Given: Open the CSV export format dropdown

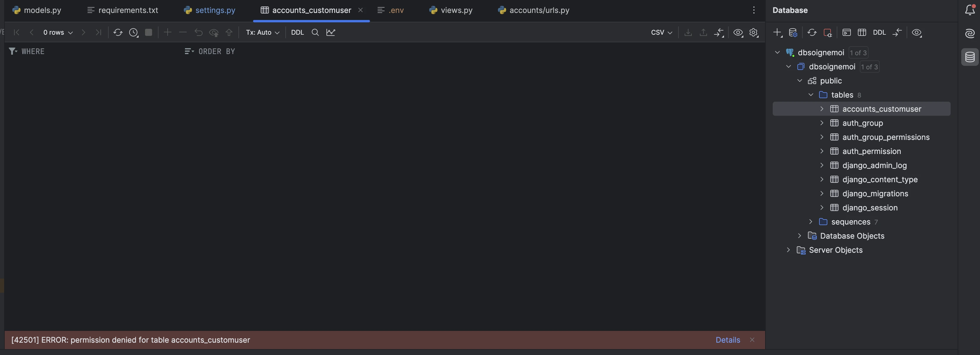Looking at the screenshot, I should click(661, 32).
